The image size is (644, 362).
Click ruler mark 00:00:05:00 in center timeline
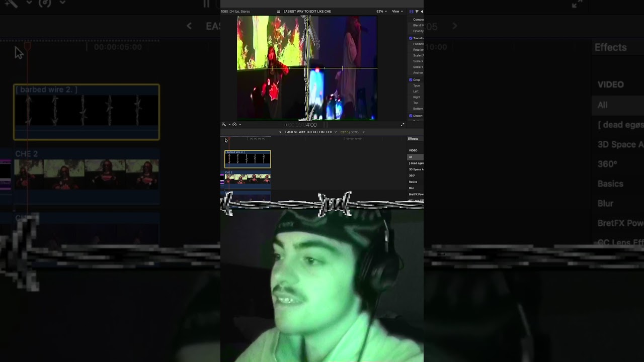click(x=258, y=139)
